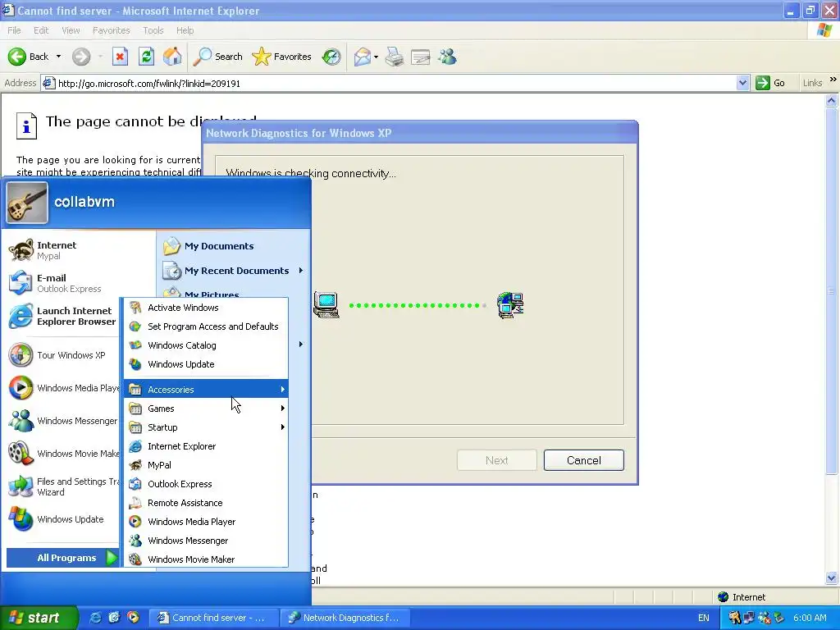Switch to Network Diagnostics taskbar button
The height and width of the screenshot is (630, 840).
pyautogui.click(x=345, y=618)
